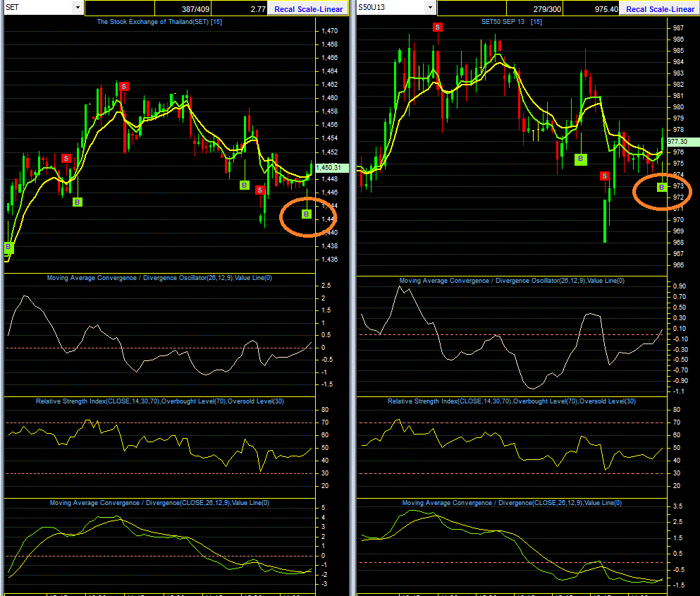
Task: Click top S sell marker on SET50 chart
Action: click(438, 28)
